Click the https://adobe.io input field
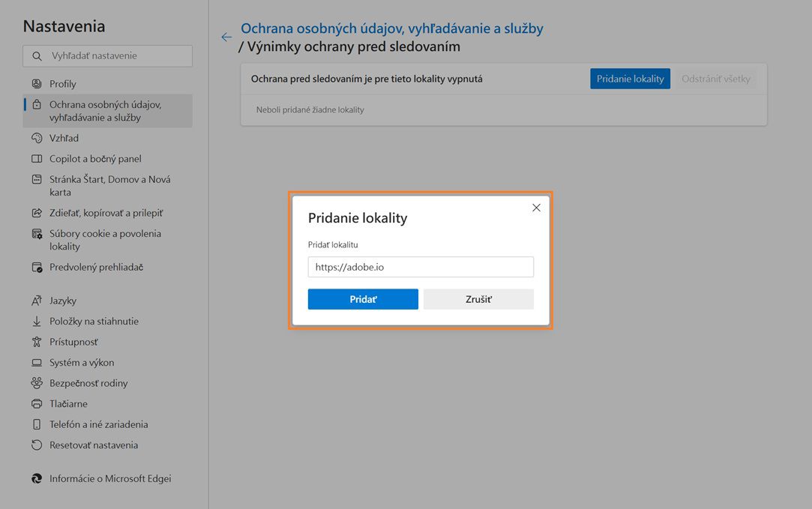 tap(421, 267)
